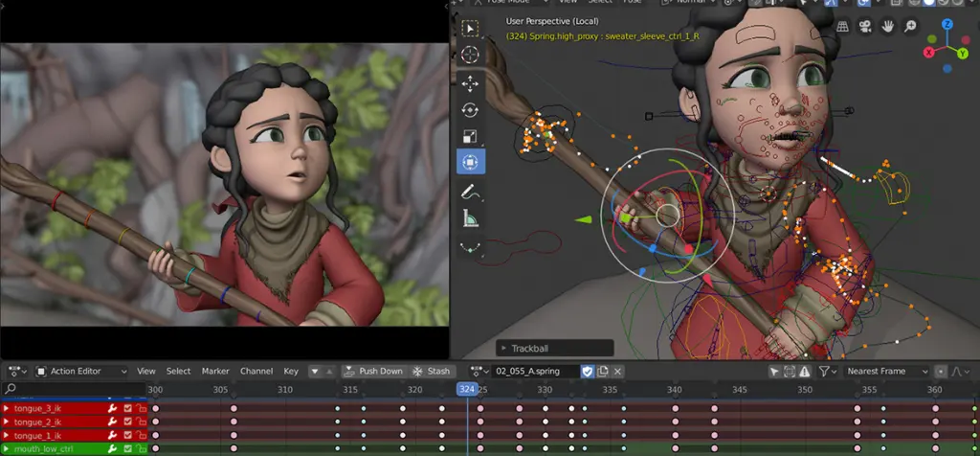
Task: Click the wrench icon on tongue_1_ik
Action: tap(113, 435)
